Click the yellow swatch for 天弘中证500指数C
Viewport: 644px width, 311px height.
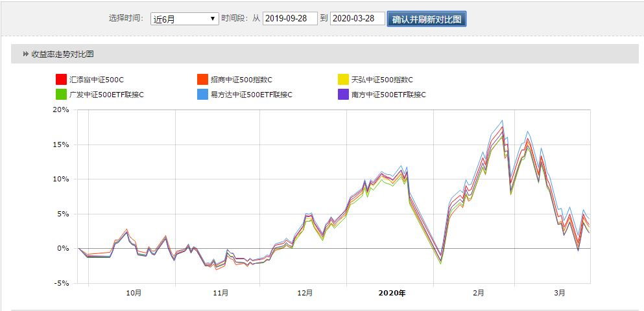click(343, 79)
